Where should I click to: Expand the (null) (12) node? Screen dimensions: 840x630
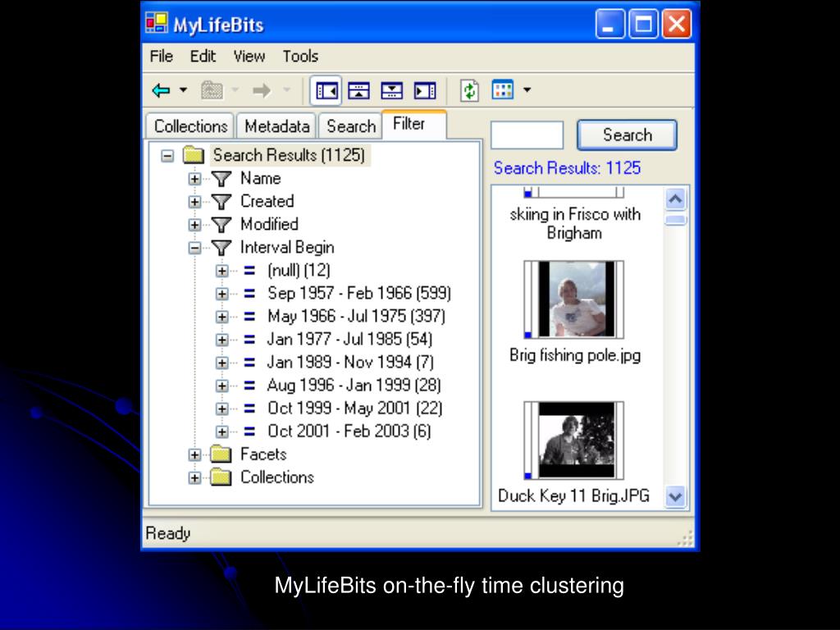[221, 271]
